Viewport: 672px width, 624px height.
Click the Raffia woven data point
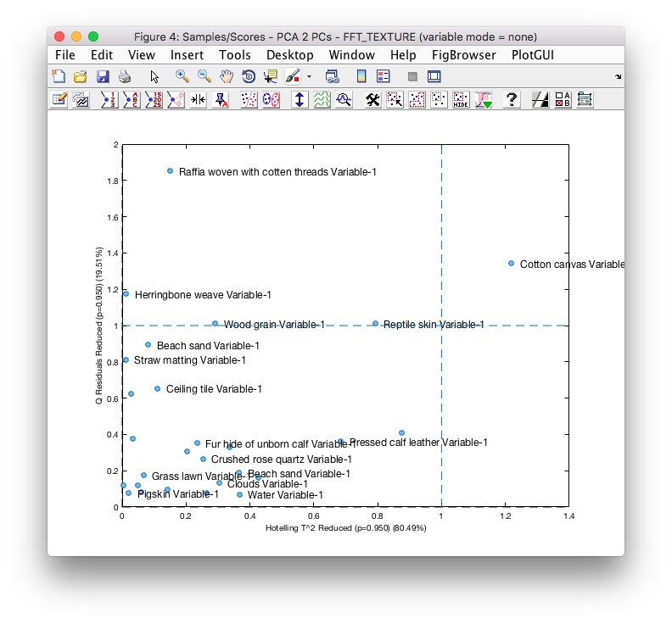pyautogui.click(x=170, y=171)
